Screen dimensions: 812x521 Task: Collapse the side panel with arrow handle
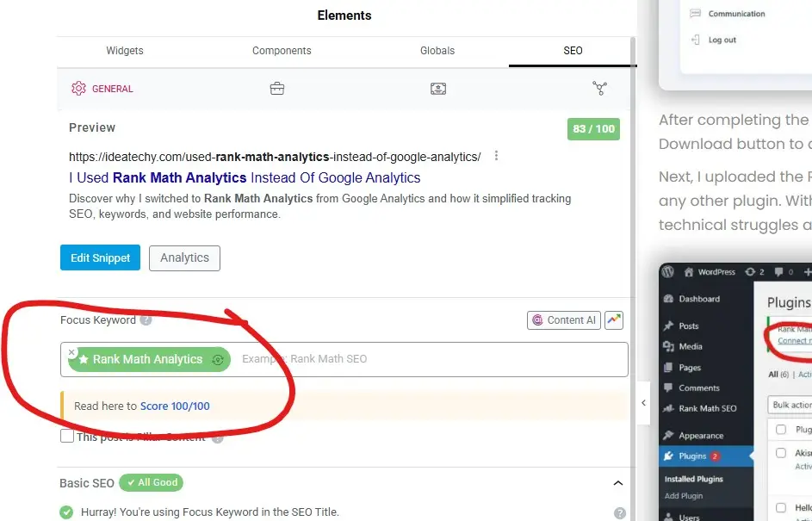(x=643, y=403)
